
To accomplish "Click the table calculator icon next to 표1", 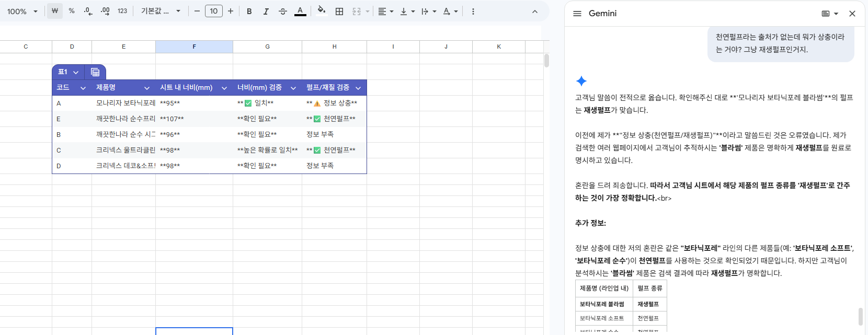I will click(95, 72).
